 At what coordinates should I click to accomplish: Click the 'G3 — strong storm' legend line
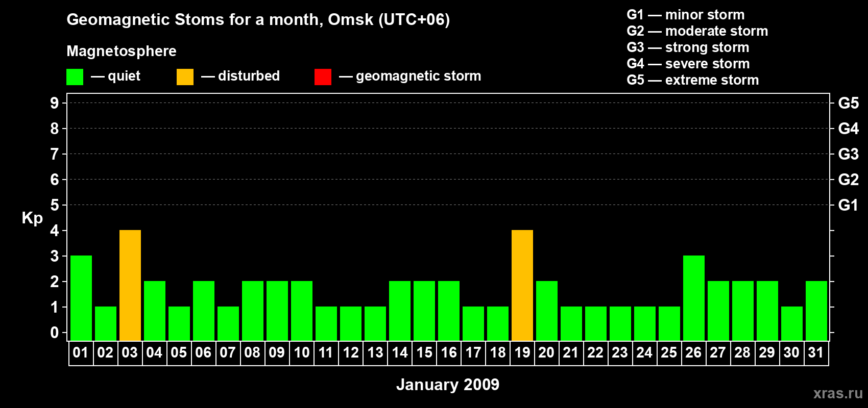point(688,47)
